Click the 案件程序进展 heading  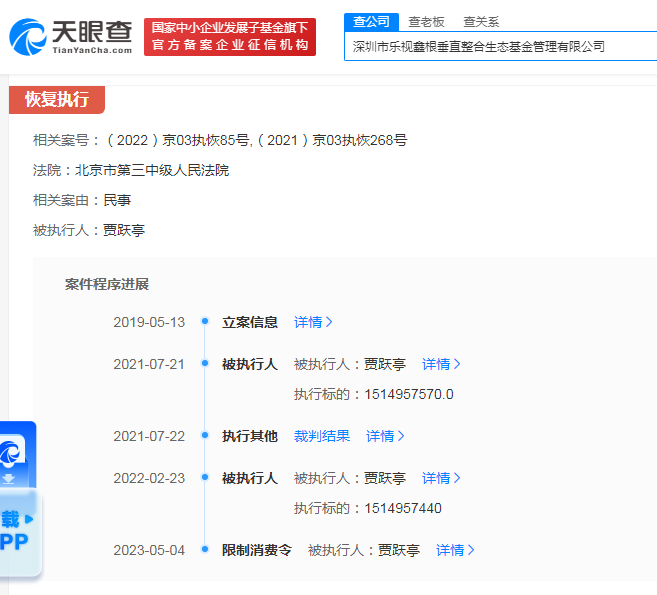107,285
